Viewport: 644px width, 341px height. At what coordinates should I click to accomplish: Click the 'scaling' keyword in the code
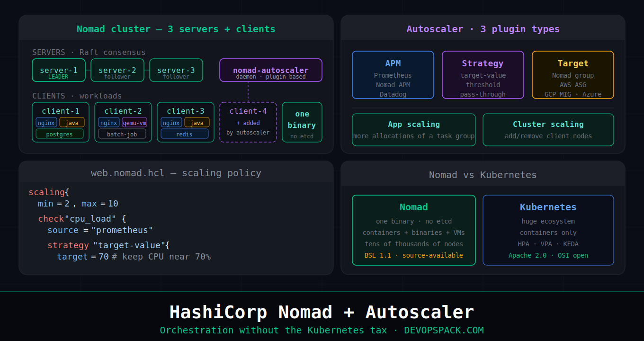(x=46, y=192)
